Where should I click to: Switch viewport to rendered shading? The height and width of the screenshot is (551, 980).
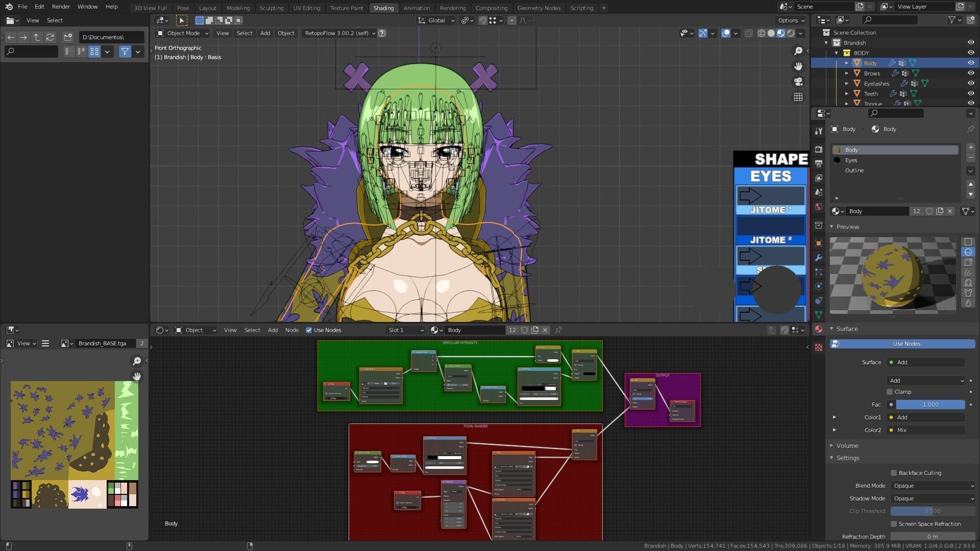point(791,33)
